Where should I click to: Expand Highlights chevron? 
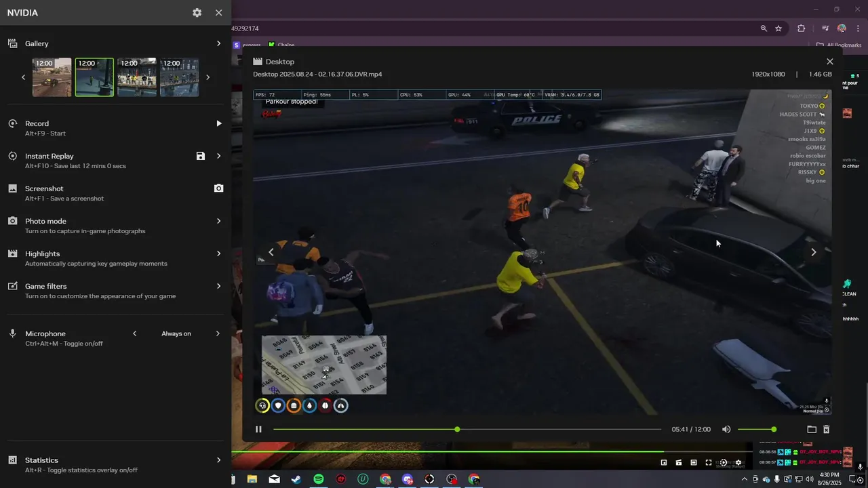coord(218,253)
